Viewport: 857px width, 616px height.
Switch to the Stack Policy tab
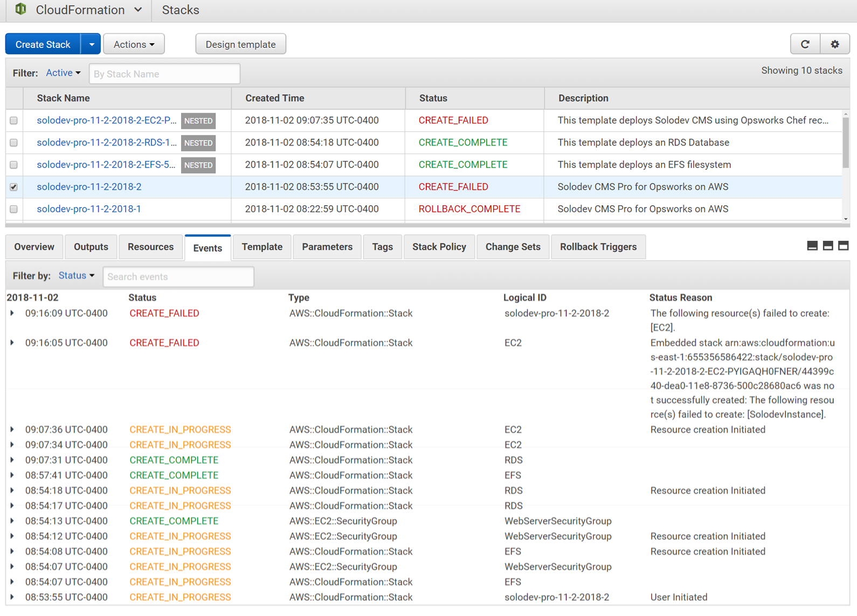click(x=439, y=247)
